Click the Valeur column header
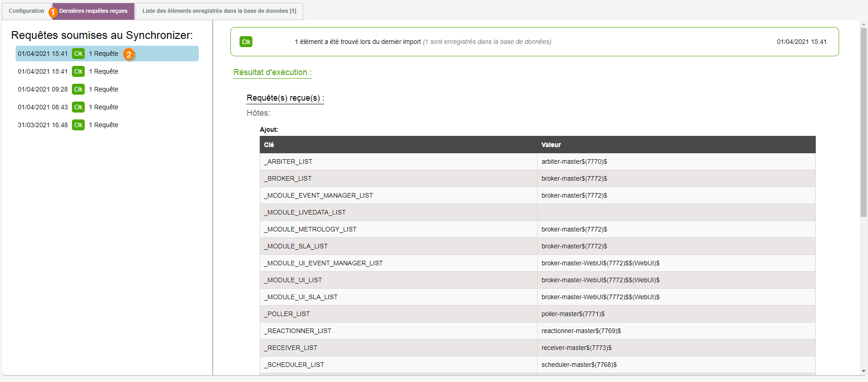The height and width of the screenshot is (382, 868). [x=551, y=145]
